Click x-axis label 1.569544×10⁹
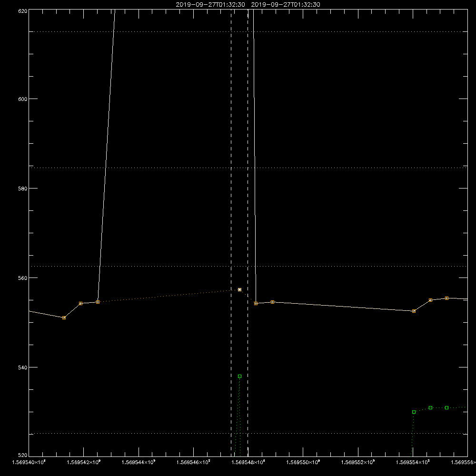476x476 pixels. point(139,462)
